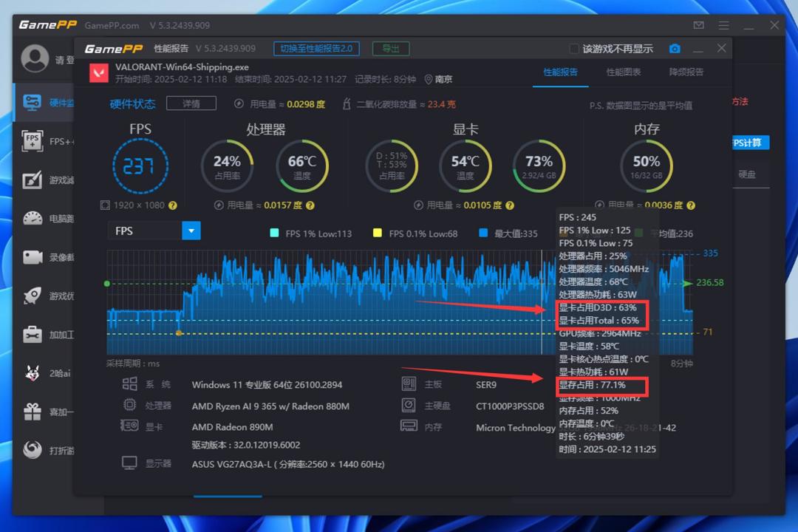Click the cyan FPS 1% Low legend swatch

[274, 233]
